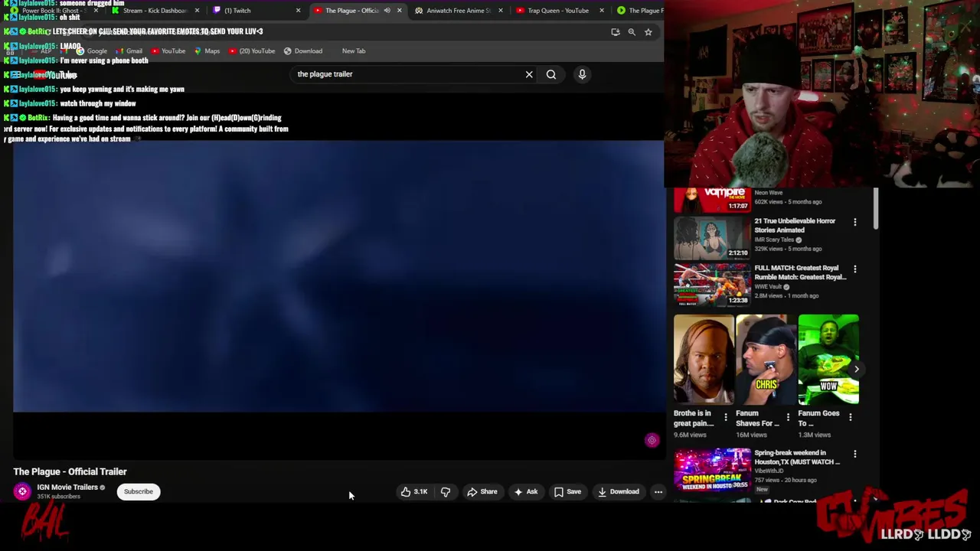Image resolution: width=980 pixels, height=551 pixels.
Task: Play the 'Fanum Goes To' short
Action: [828, 359]
